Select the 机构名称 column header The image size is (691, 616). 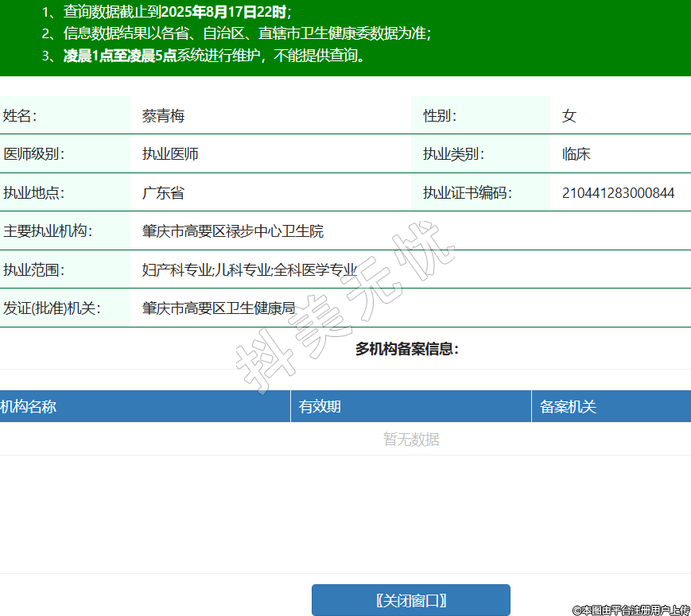click(x=29, y=407)
